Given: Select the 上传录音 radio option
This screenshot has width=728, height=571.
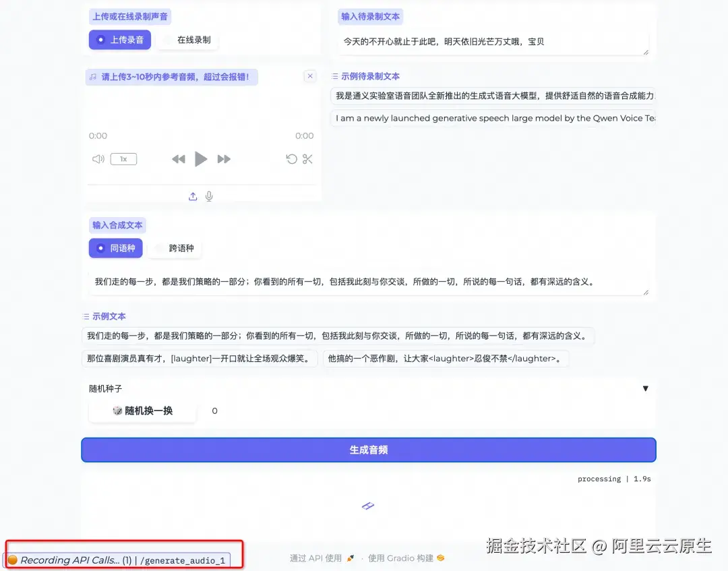Looking at the screenshot, I should [119, 40].
